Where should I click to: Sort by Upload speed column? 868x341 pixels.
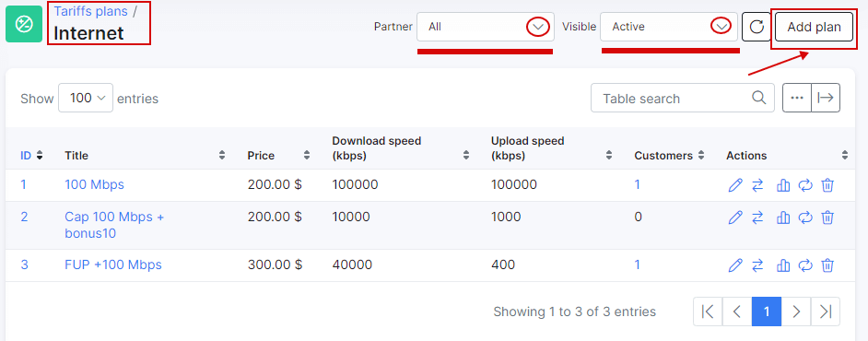[x=609, y=156]
